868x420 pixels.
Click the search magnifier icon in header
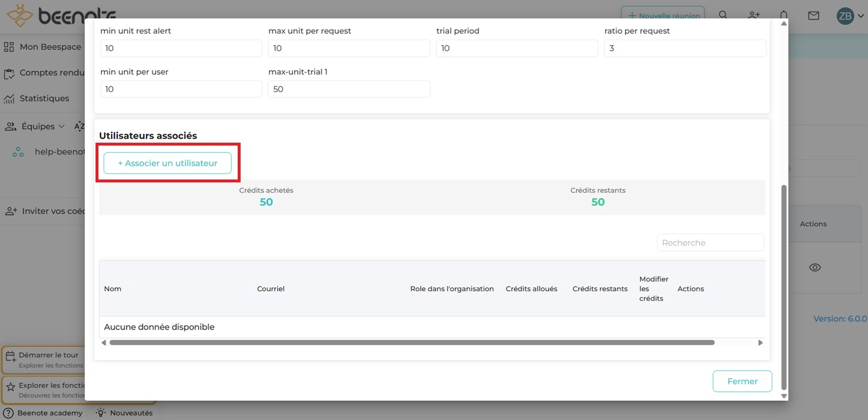[x=724, y=16]
